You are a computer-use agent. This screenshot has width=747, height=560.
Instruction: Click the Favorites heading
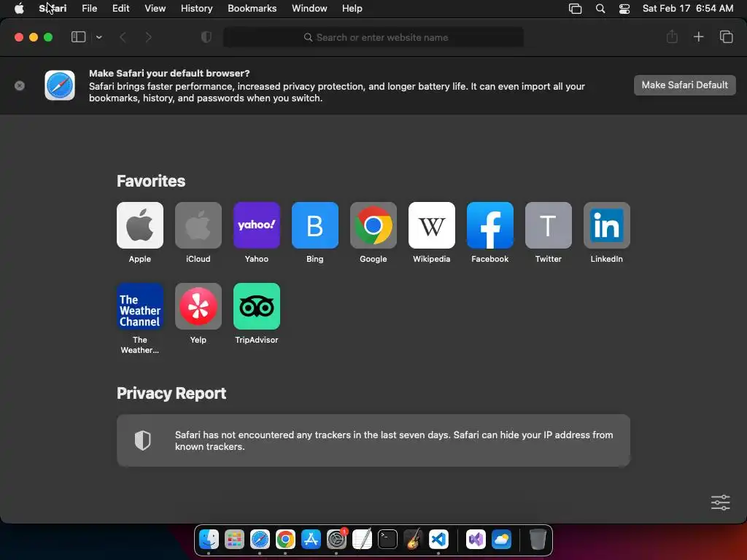pyautogui.click(x=151, y=181)
